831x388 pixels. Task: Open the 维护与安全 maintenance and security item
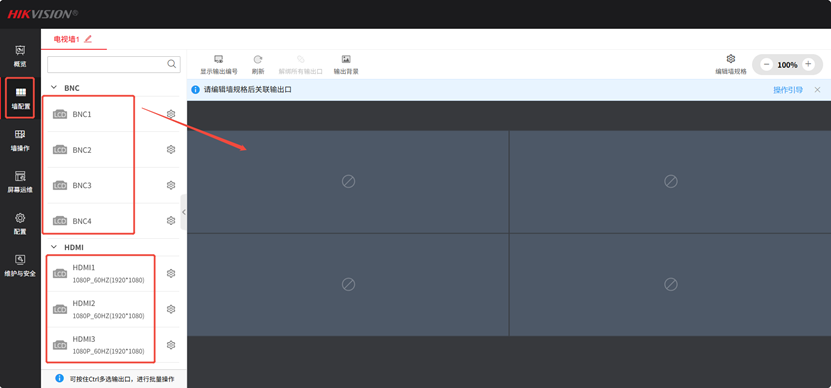pos(20,266)
